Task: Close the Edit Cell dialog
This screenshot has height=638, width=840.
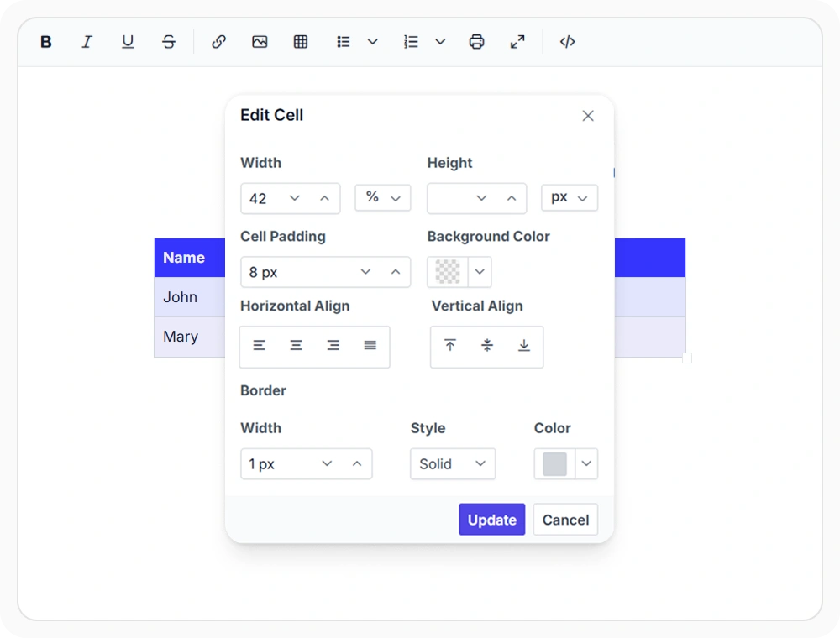Action: (588, 116)
